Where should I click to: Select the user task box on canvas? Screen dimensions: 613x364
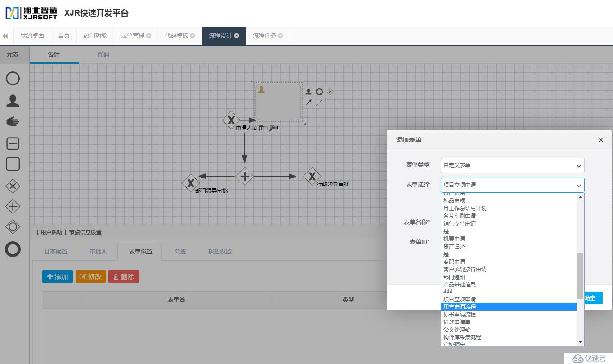[x=278, y=102]
